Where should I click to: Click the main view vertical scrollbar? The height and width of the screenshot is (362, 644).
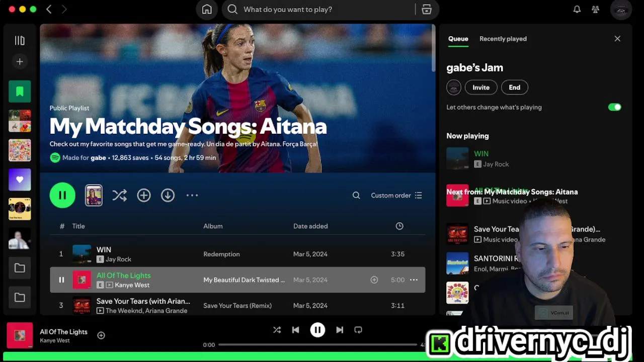(x=433, y=48)
